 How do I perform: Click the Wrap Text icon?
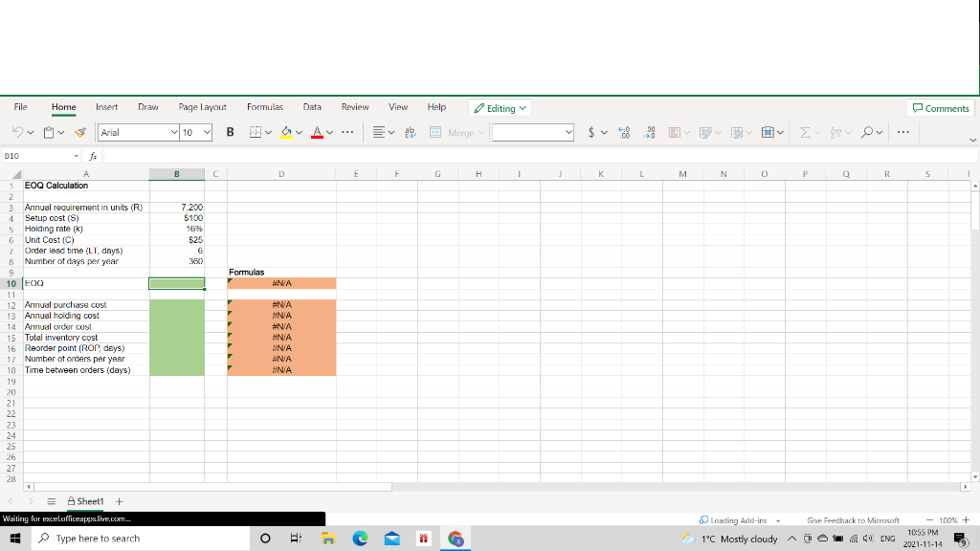point(410,133)
